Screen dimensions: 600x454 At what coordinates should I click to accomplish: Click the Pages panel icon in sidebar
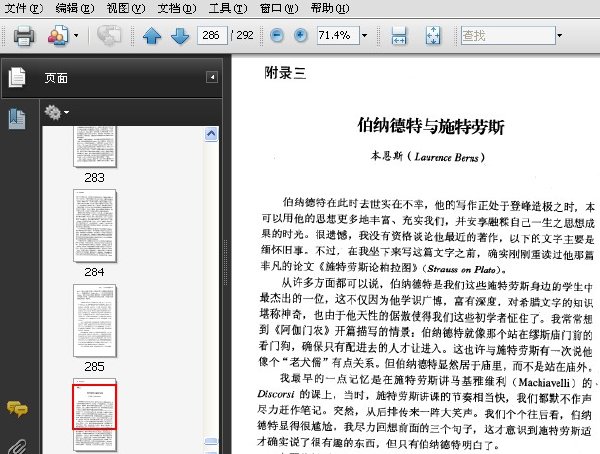(17, 77)
